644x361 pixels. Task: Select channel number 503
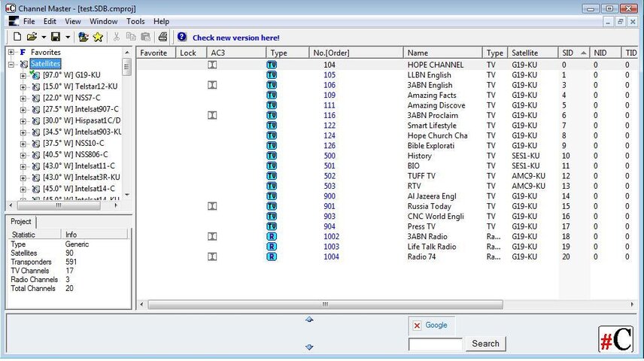click(330, 186)
